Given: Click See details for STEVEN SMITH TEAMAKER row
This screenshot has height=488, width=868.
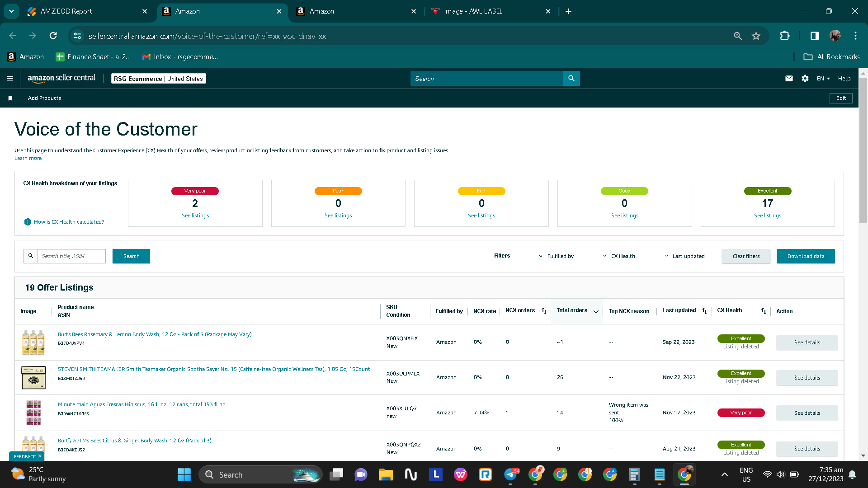Looking at the screenshot, I should point(807,378).
